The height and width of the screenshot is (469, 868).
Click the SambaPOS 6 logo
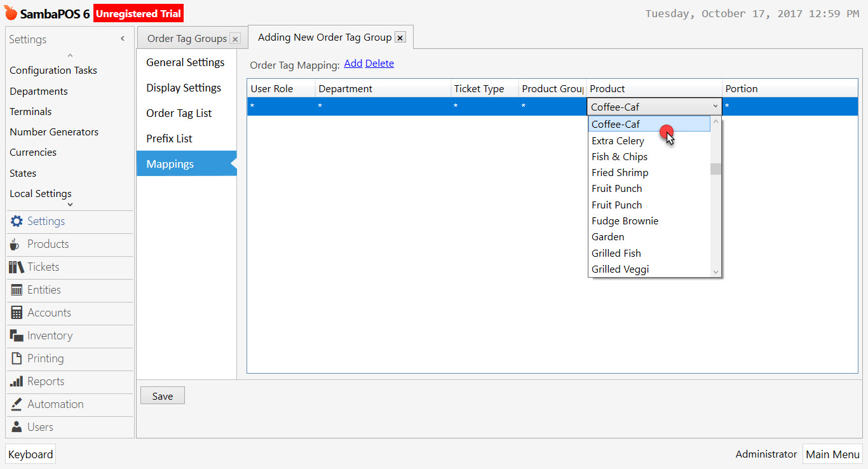click(x=11, y=11)
